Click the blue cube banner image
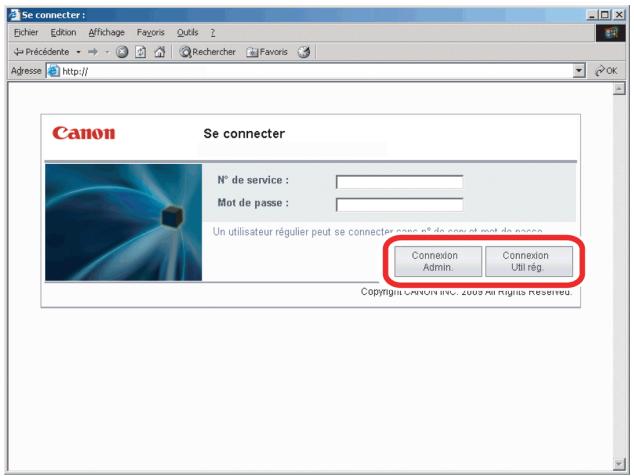 click(123, 222)
